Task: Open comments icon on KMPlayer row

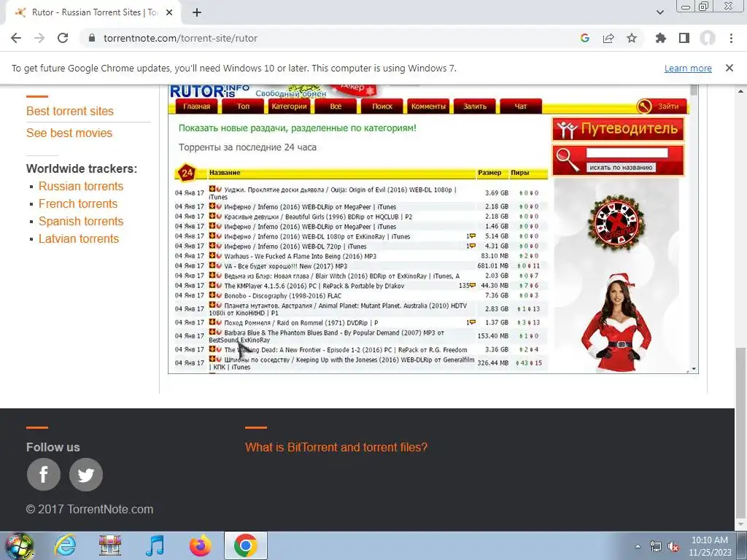Action: click(472, 286)
